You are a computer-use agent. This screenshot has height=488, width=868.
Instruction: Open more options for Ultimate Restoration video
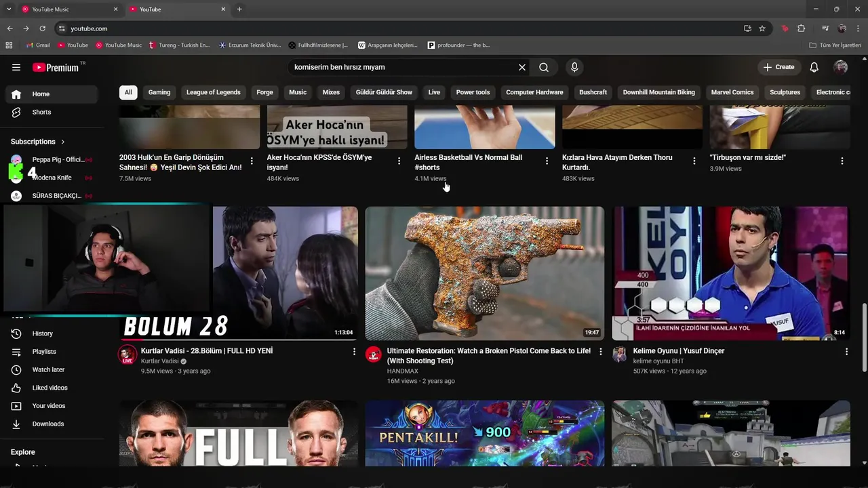pos(600,352)
